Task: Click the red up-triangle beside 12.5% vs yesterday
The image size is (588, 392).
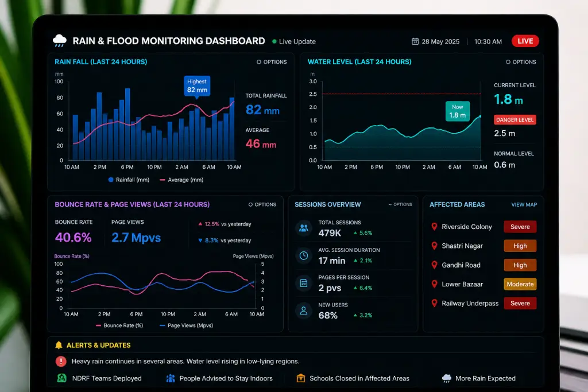Action: (200, 224)
